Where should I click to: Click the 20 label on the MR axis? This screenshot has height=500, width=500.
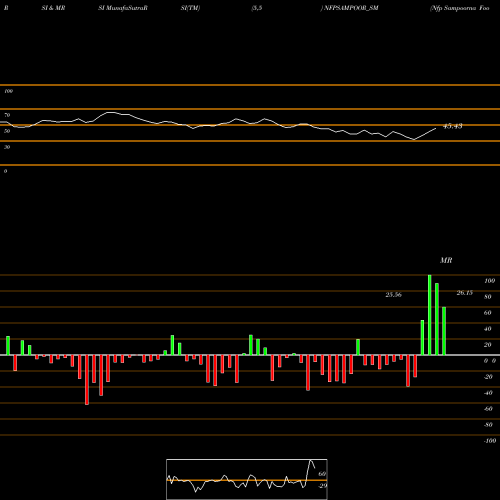pos(488,345)
